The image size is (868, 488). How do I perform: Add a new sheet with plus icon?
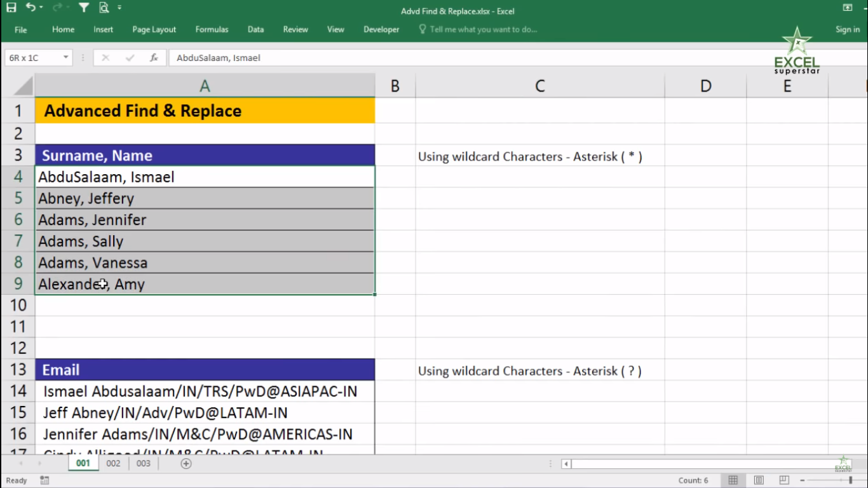(x=186, y=464)
